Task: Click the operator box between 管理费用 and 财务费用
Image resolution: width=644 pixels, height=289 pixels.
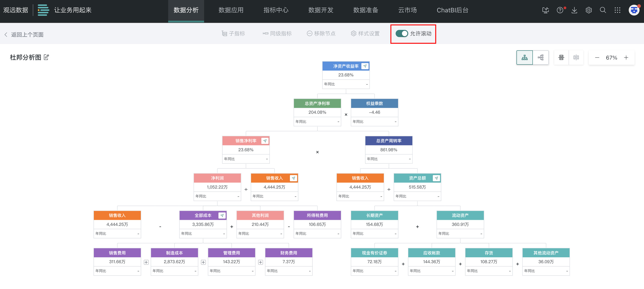Action: pyautogui.click(x=260, y=262)
